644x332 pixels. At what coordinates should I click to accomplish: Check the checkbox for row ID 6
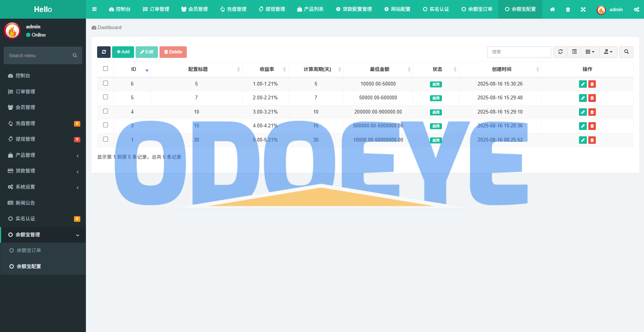tap(105, 83)
